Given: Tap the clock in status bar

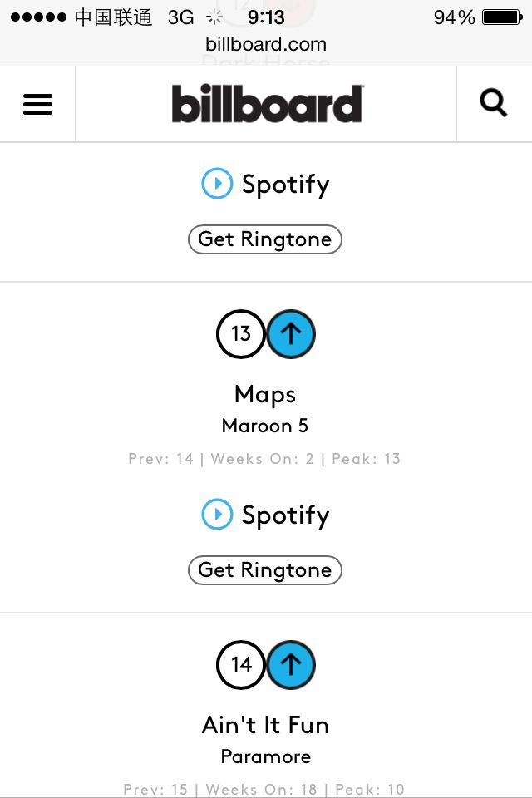Looking at the screenshot, I should click(x=266, y=17).
